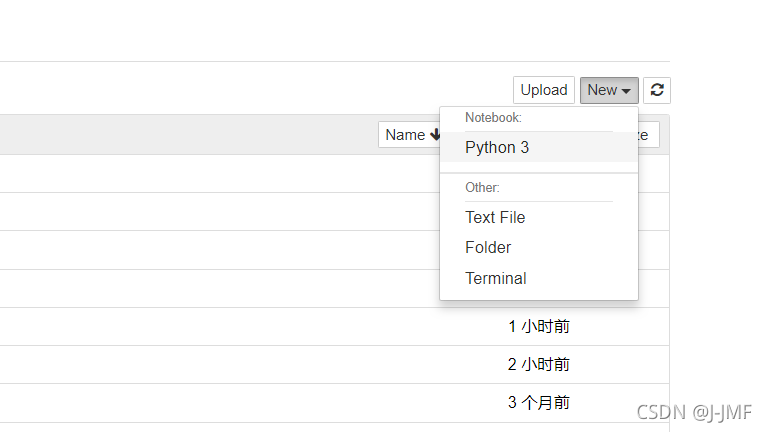The height and width of the screenshot is (432, 767).
Task: Click the '1 小时前' modified time
Action: [x=539, y=326]
